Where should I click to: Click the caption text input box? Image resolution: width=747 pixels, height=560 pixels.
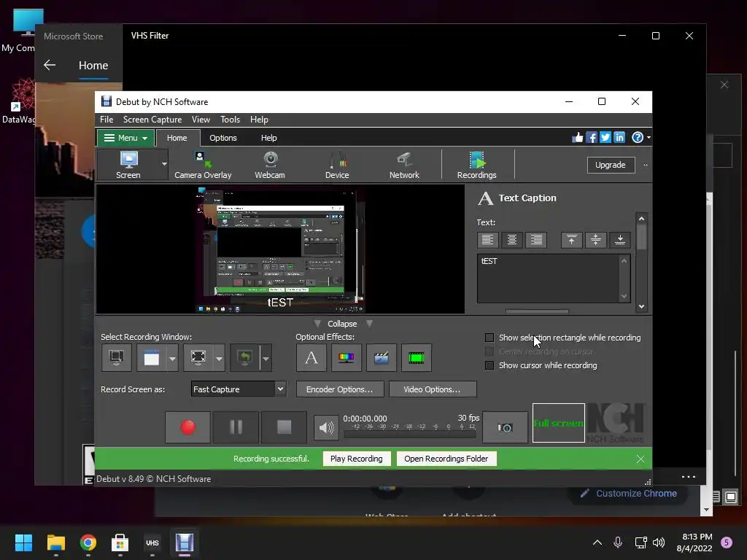click(549, 279)
